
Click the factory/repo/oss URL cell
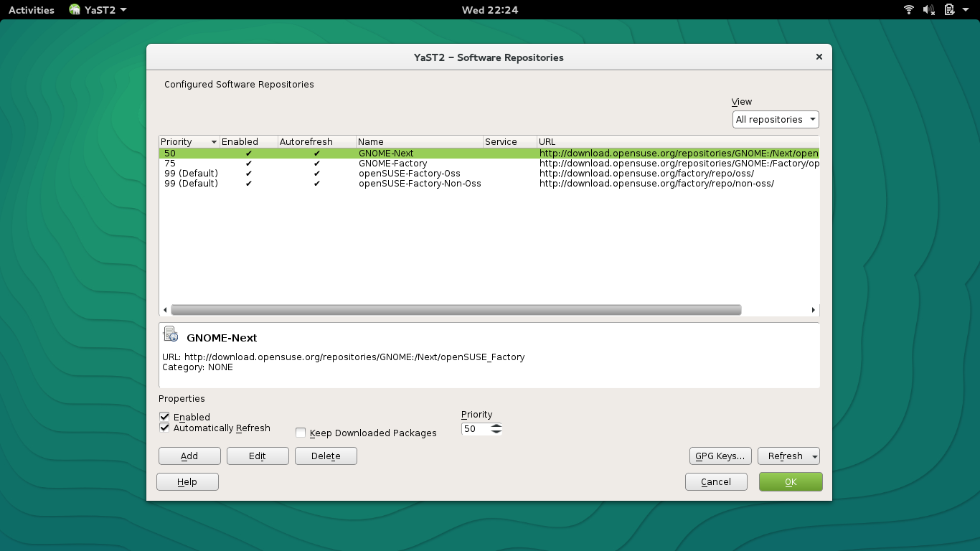pyautogui.click(x=646, y=174)
